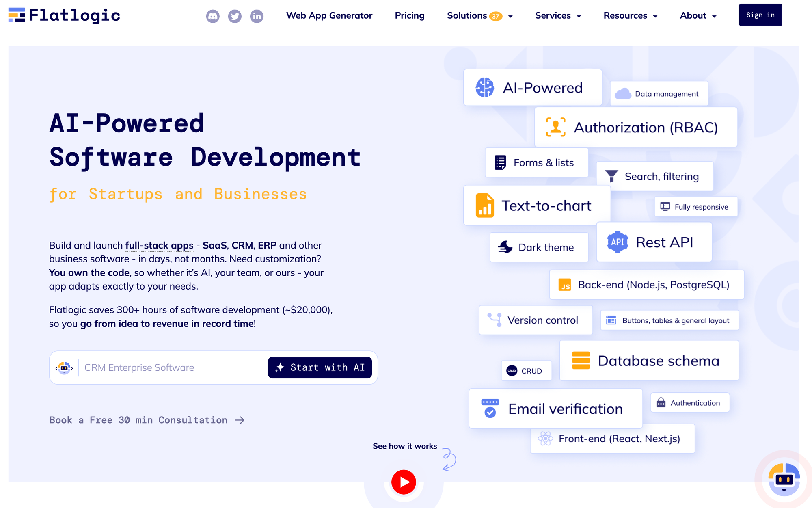Click the AI-Powered brain icon
This screenshot has width=812, height=508.
[x=485, y=87]
